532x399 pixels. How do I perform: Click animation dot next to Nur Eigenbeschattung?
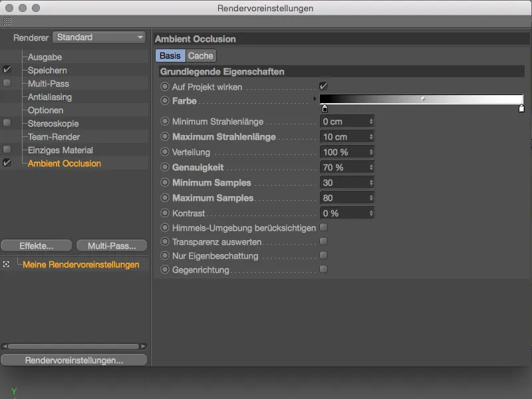(164, 255)
